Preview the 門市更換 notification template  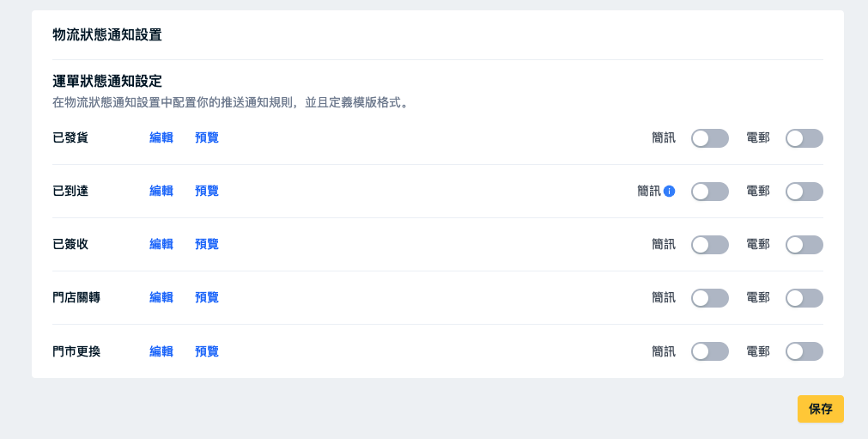pyautogui.click(x=207, y=351)
